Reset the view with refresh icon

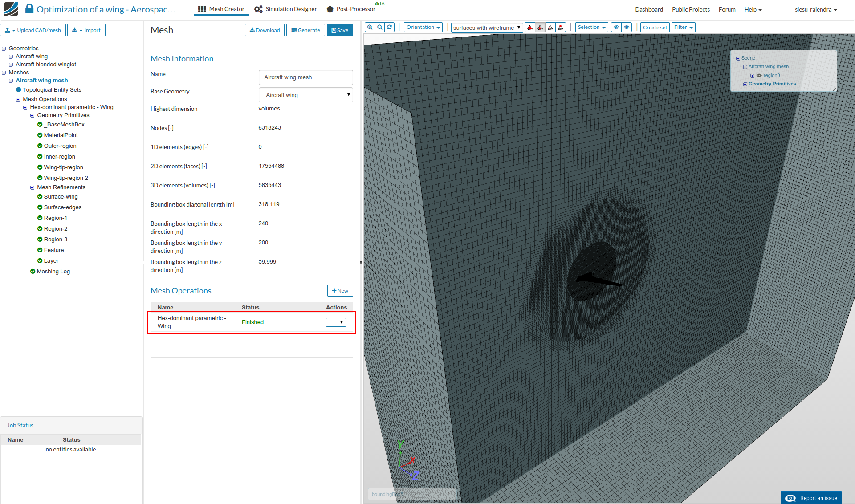(x=390, y=28)
